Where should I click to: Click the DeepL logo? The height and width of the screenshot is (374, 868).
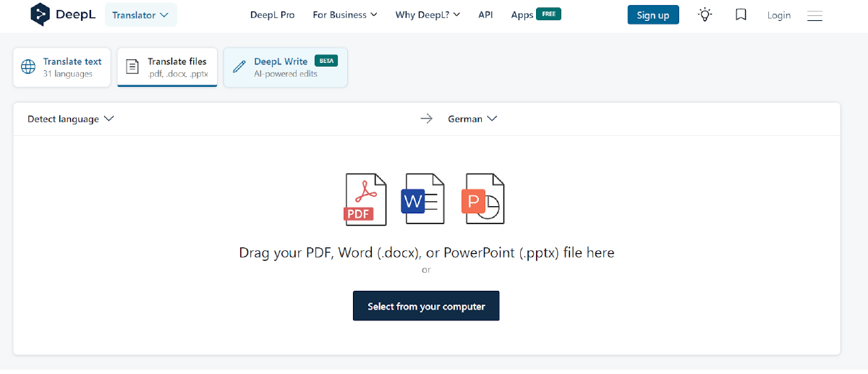click(x=64, y=14)
